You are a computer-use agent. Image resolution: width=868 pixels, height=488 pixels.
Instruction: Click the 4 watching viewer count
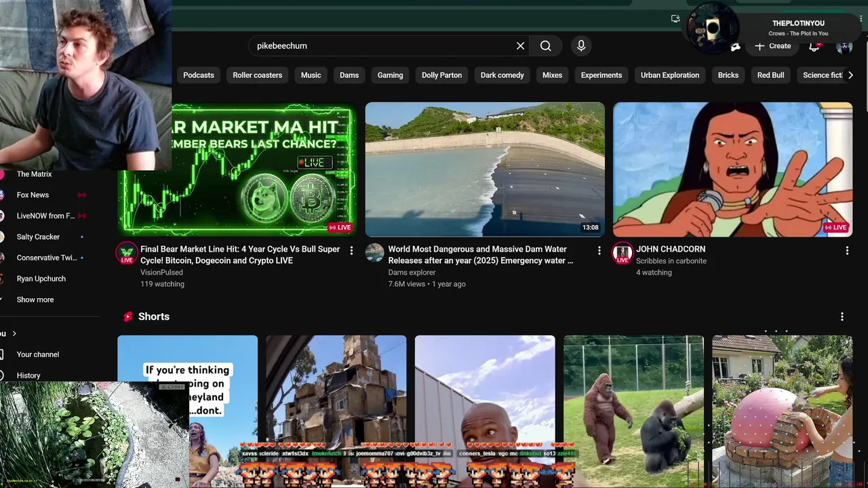[654, 272]
